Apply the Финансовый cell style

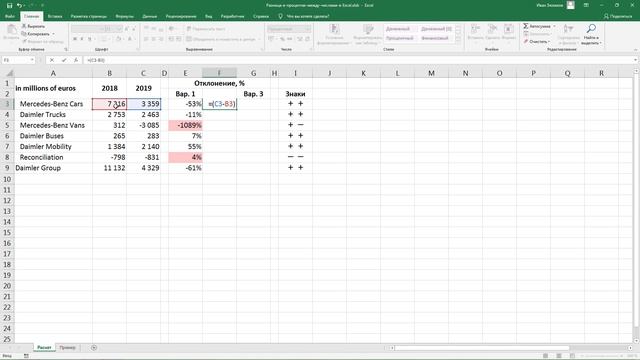click(x=435, y=38)
